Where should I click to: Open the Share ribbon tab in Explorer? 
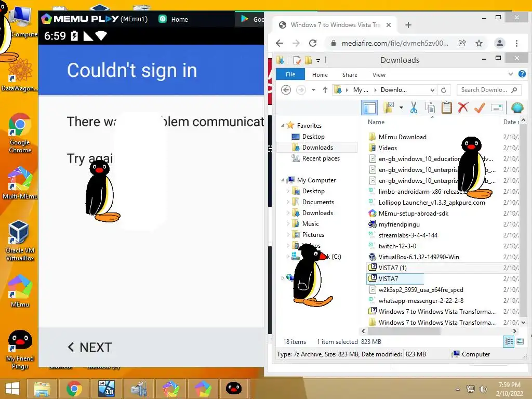pyautogui.click(x=350, y=75)
